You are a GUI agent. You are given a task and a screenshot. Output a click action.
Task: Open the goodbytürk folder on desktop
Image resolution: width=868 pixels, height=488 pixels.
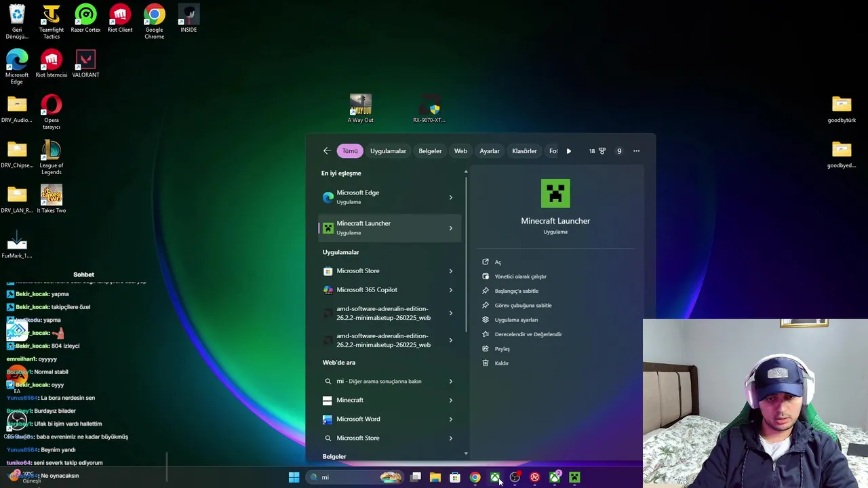click(x=842, y=109)
